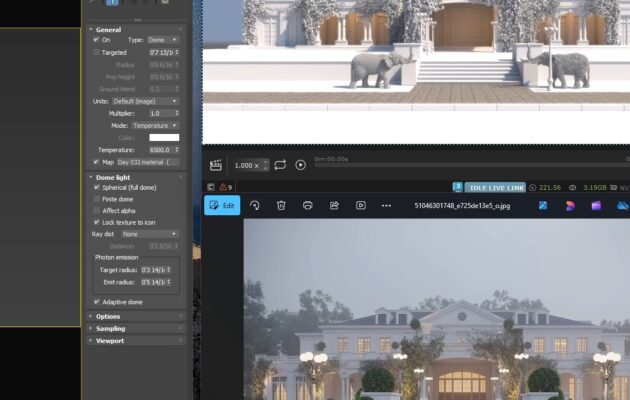Click the print icon in photo viewer
This screenshot has height=400, width=630.
[x=308, y=205]
